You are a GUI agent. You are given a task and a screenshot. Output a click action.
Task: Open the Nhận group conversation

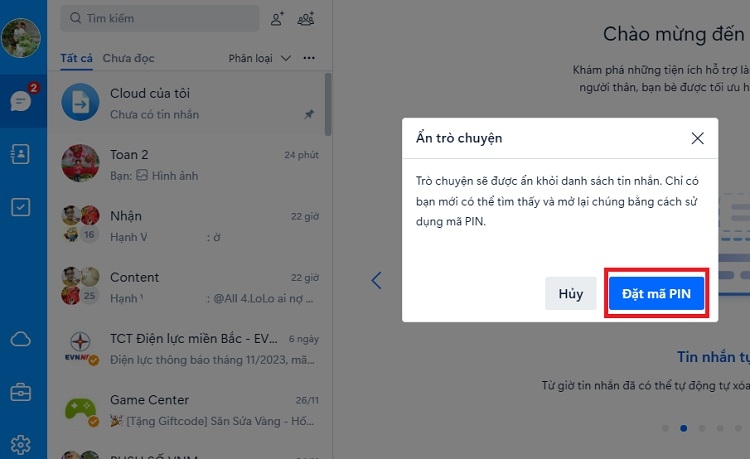tap(187, 225)
